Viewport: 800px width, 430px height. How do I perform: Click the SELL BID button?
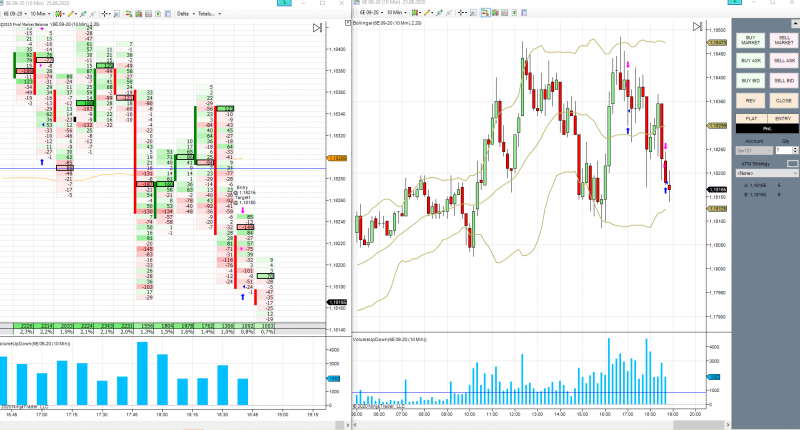784,81
